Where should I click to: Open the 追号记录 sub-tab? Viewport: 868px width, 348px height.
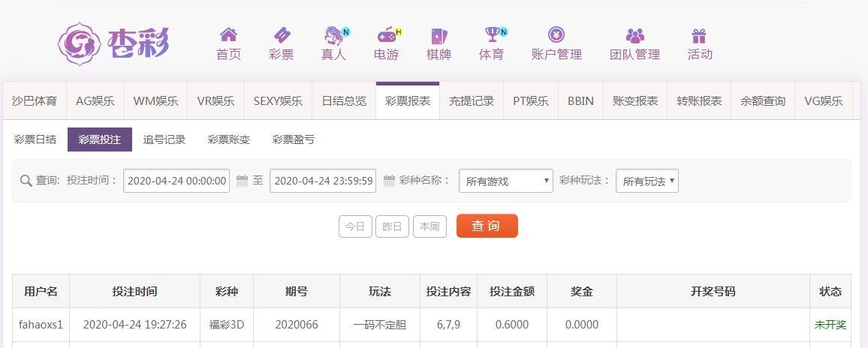[164, 139]
